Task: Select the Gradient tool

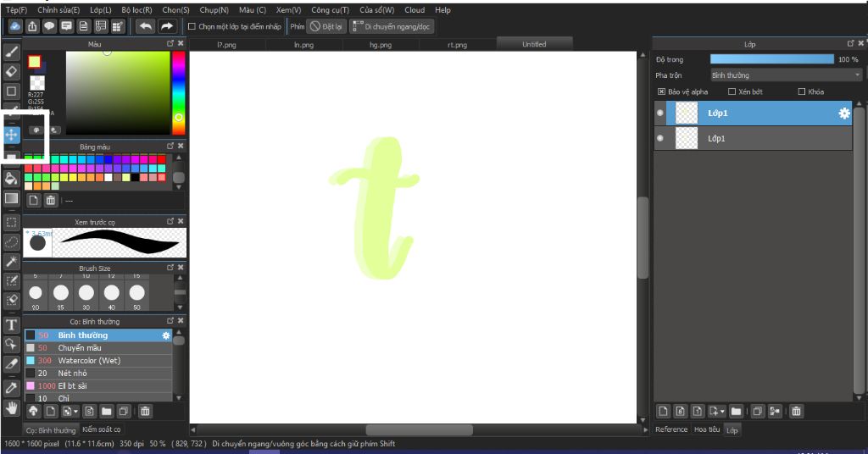Action: pyautogui.click(x=12, y=198)
